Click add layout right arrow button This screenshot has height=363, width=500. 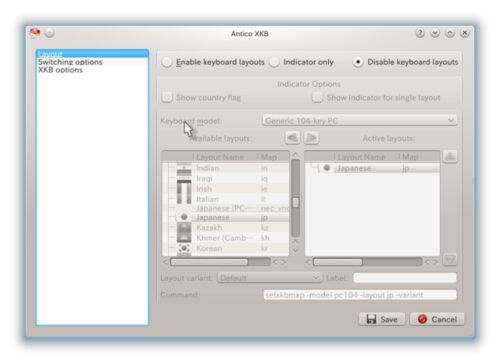(x=311, y=138)
